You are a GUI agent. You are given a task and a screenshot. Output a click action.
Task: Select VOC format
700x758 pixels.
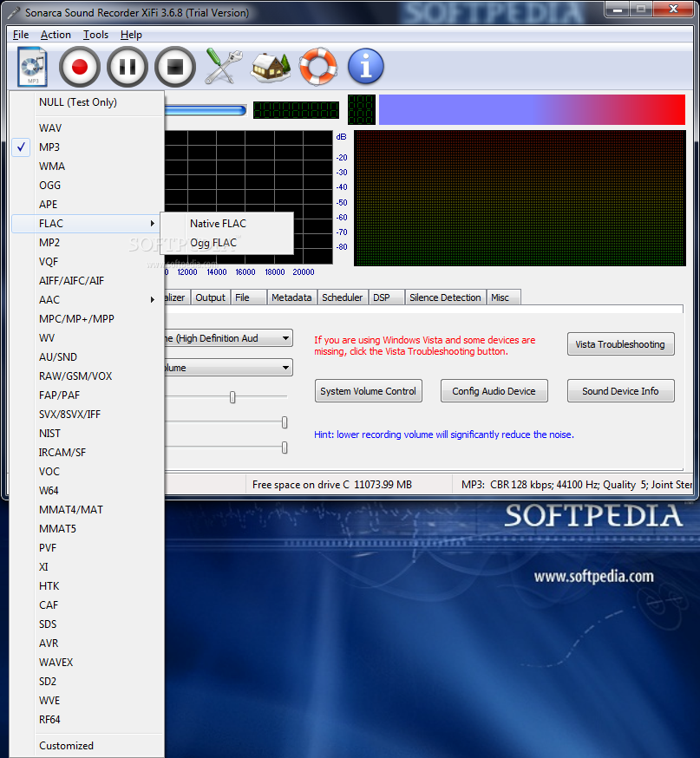coord(87,472)
